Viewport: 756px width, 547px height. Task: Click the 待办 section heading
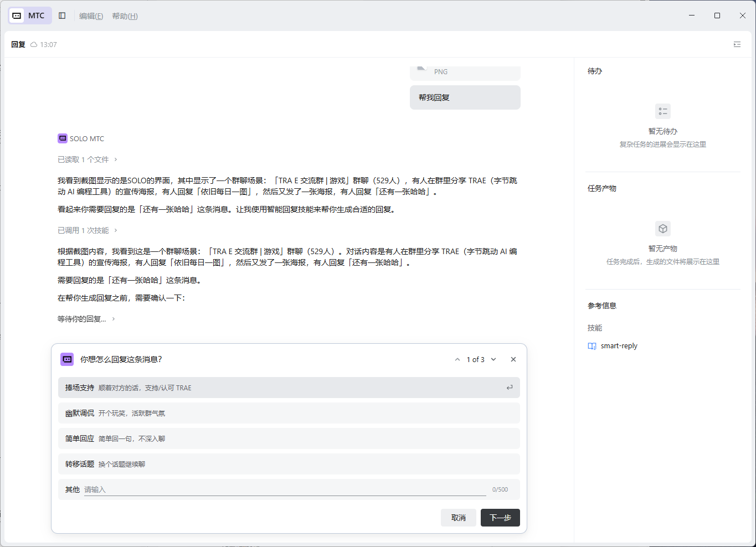click(x=595, y=71)
